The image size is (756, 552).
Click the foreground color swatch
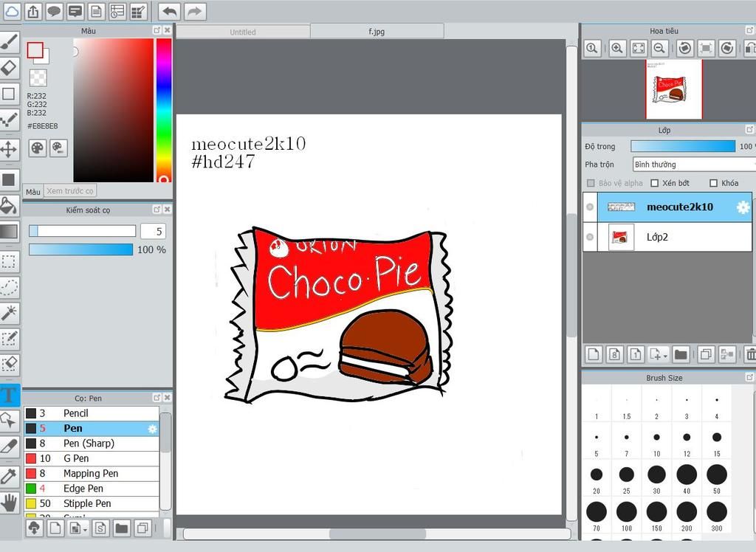(35, 50)
